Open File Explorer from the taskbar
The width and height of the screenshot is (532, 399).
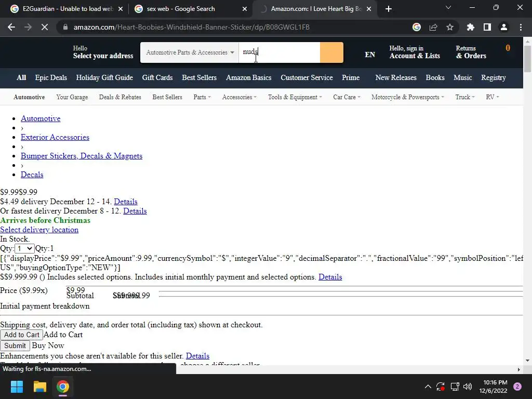coord(39,387)
